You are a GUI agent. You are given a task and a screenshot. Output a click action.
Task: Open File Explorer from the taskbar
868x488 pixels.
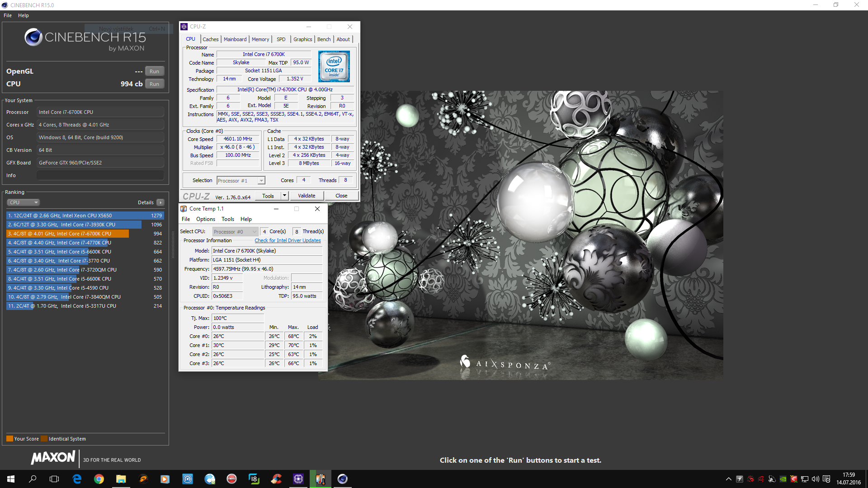[x=121, y=479]
